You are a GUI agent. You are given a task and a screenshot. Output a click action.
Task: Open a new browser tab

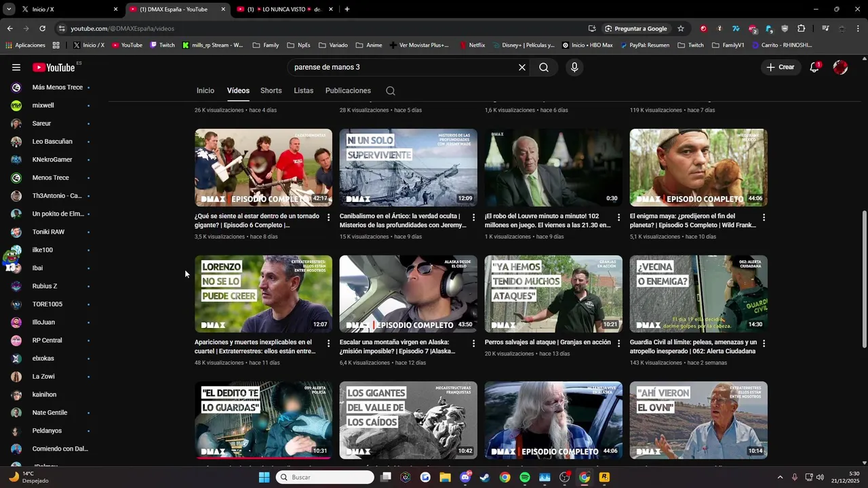coord(347,9)
